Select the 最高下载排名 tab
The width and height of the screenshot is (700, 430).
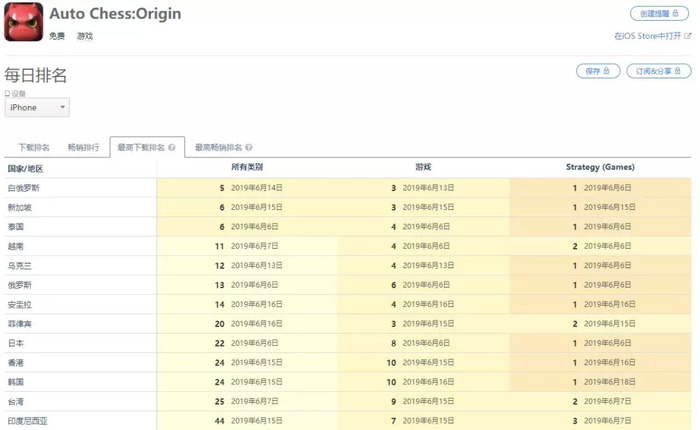(x=147, y=147)
